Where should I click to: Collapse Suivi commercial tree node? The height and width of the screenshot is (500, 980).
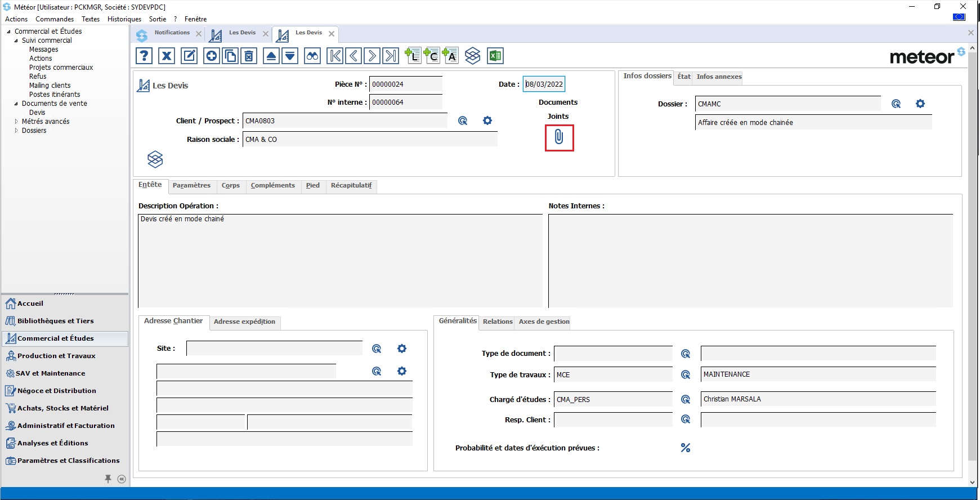(x=16, y=41)
